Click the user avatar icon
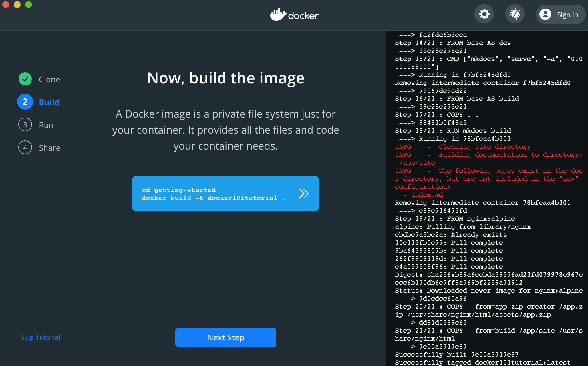The width and height of the screenshot is (588, 366). click(545, 14)
